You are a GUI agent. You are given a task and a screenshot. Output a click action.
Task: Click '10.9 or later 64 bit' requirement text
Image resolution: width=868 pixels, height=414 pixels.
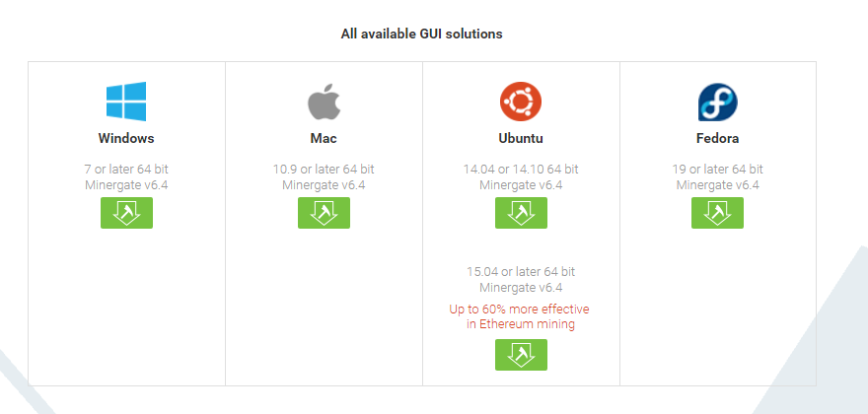pyautogui.click(x=324, y=170)
